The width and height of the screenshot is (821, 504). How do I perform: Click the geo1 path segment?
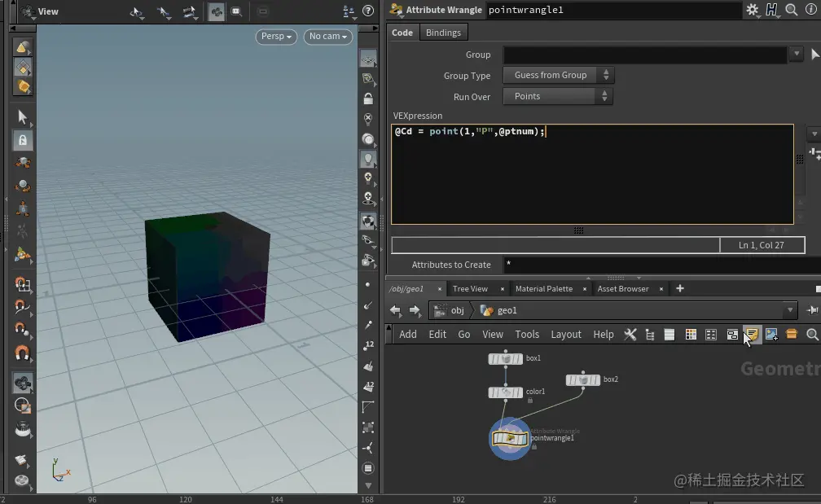pyautogui.click(x=499, y=310)
